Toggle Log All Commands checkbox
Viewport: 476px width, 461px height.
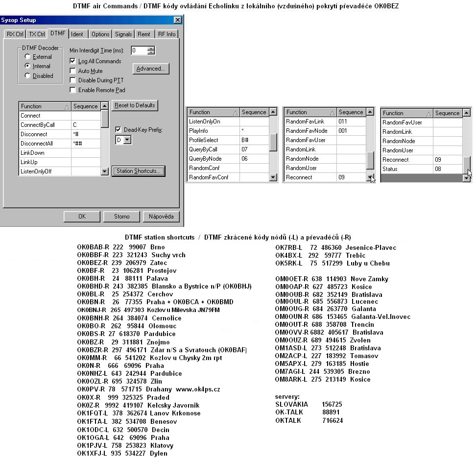[x=72, y=61]
